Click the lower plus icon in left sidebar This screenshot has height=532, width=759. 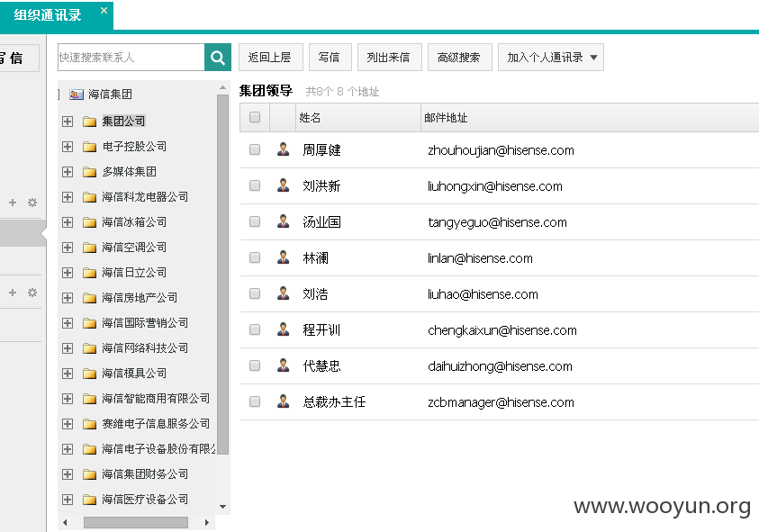(13, 293)
